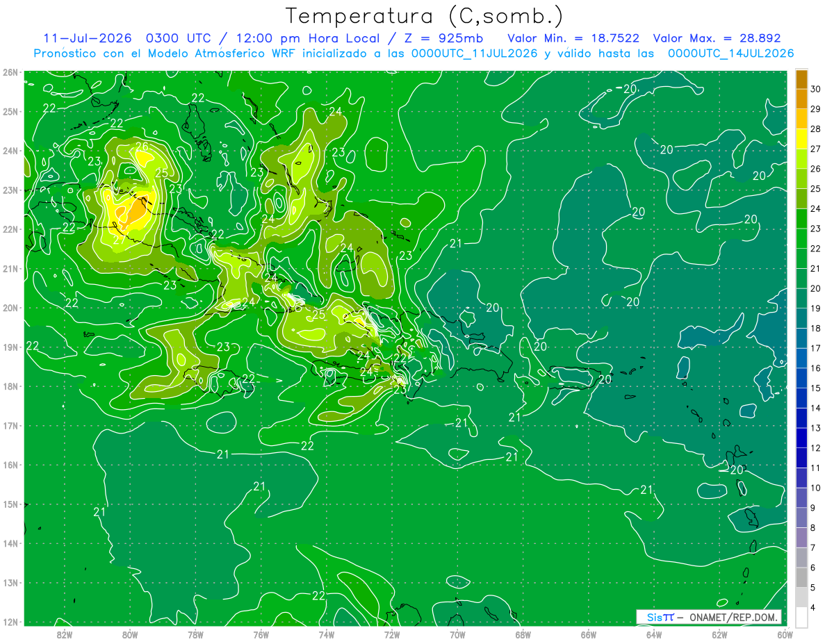Click the '76W' longitude axis label

click(261, 634)
